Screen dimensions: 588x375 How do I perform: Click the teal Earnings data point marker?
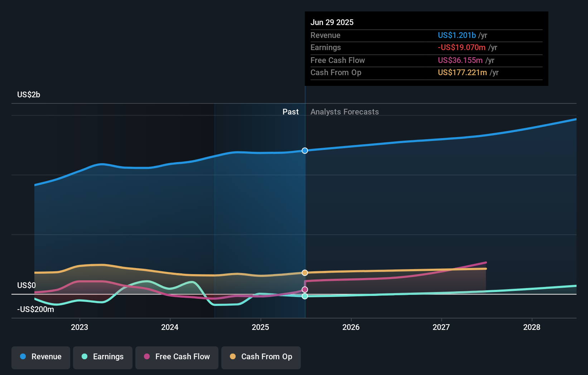[x=305, y=296]
